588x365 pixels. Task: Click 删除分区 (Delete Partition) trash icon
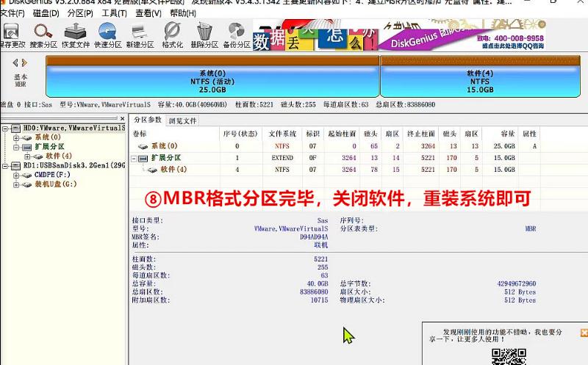(204, 35)
